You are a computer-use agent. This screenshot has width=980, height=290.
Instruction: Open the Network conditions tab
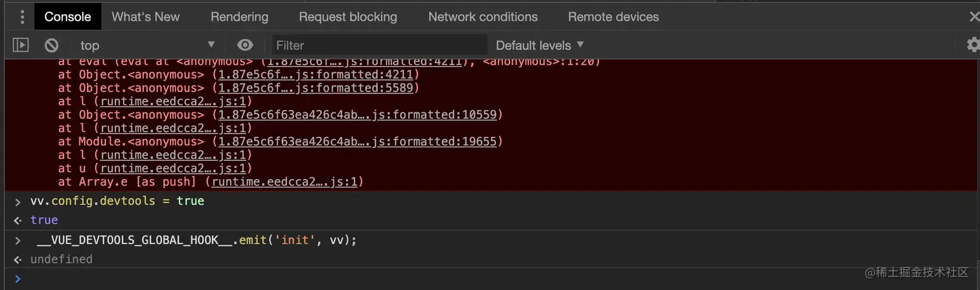click(483, 17)
